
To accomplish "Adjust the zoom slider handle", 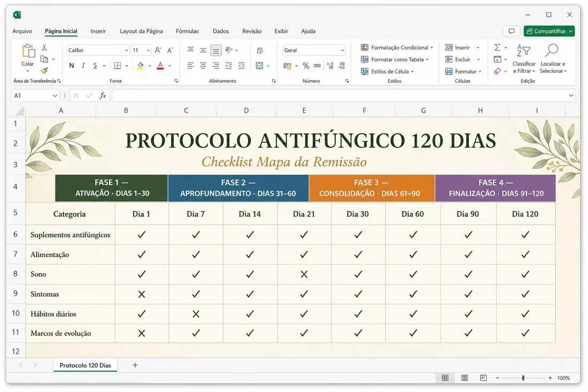I will (x=523, y=378).
